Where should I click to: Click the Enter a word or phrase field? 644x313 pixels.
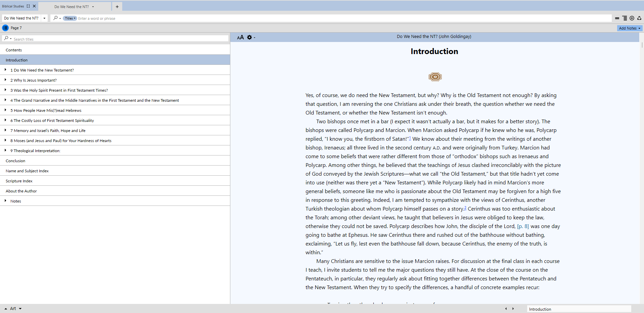point(344,18)
